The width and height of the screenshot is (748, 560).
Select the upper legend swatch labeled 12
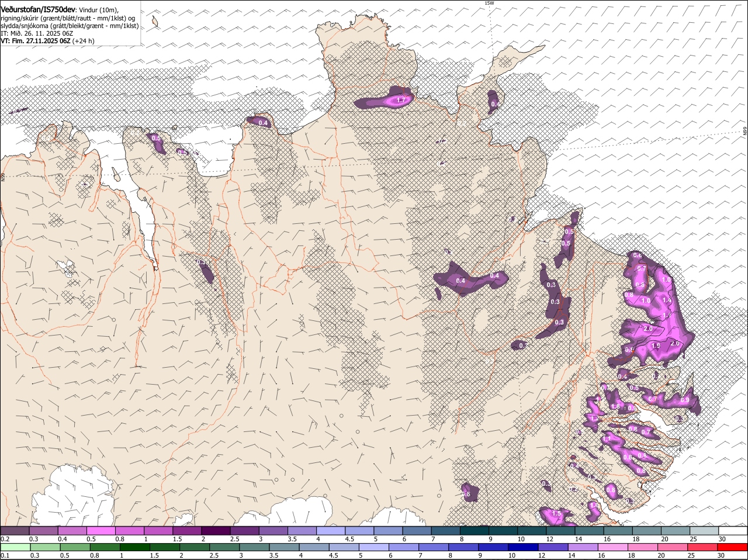point(559,531)
